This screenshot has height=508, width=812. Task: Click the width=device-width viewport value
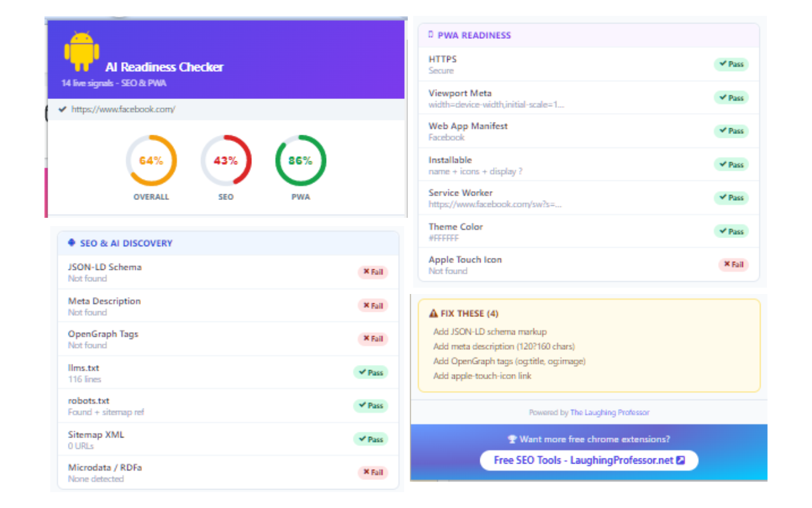point(496,104)
